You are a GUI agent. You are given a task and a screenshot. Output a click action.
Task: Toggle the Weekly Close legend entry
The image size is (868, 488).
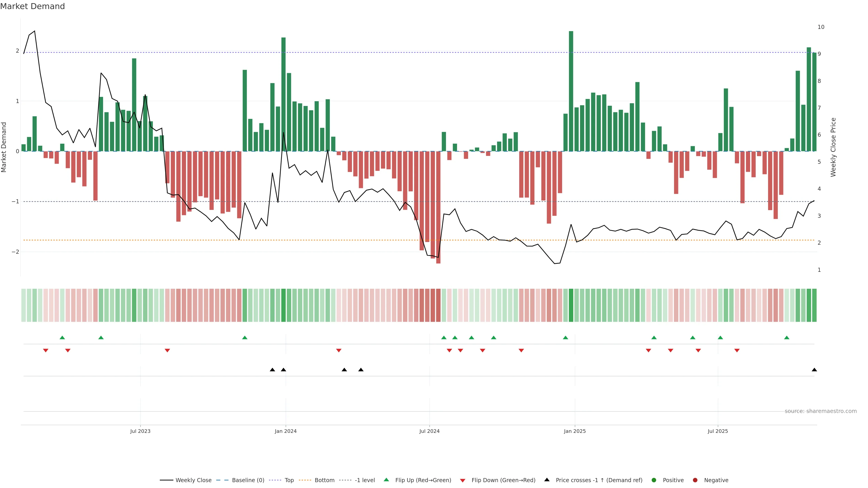pos(193,480)
